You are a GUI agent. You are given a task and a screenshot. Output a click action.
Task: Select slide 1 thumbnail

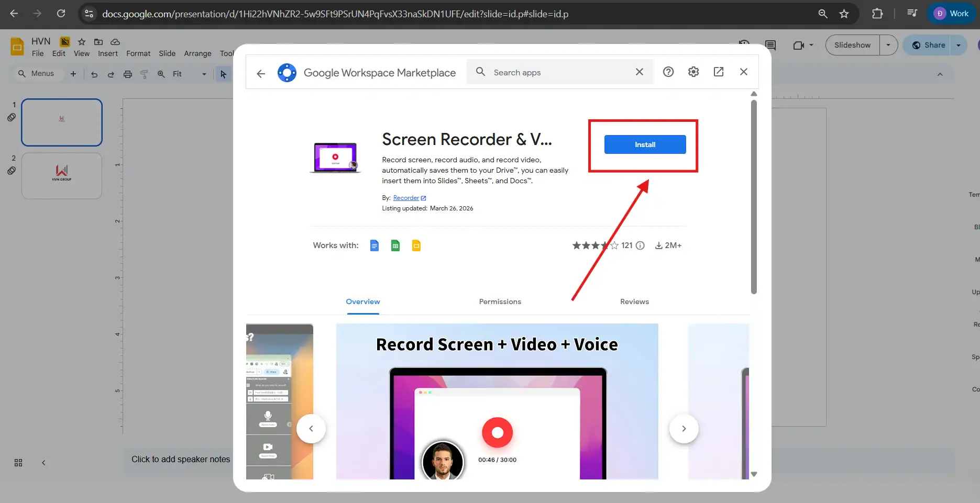click(x=62, y=122)
